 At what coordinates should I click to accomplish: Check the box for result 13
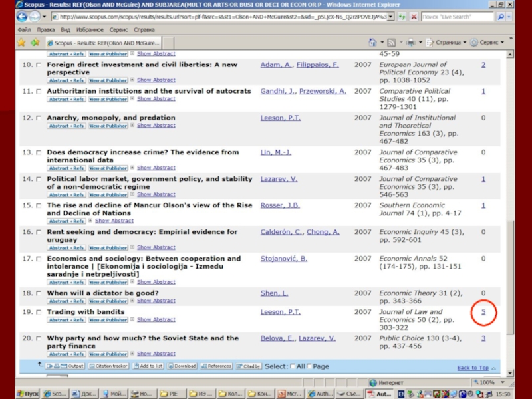[x=39, y=152]
